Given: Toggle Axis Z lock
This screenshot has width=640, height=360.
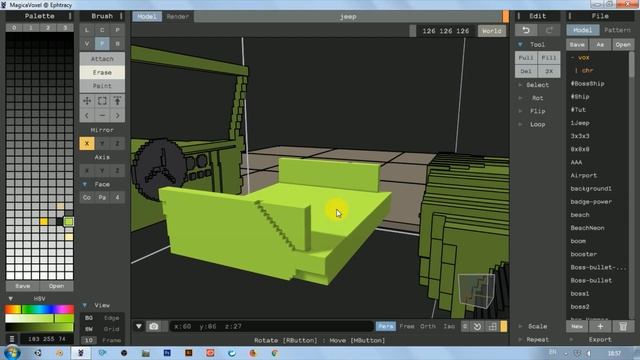Looking at the screenshot, I should (118, 171).
